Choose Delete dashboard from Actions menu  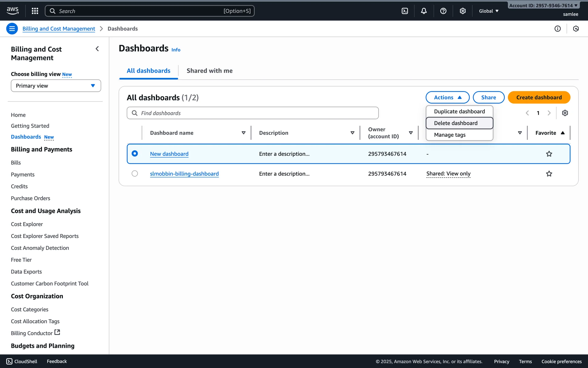[x=456, y=123]
